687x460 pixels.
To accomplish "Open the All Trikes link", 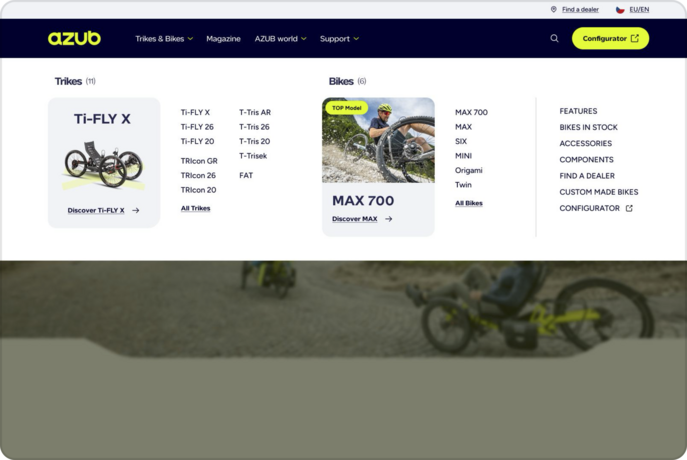I will 195,208.
